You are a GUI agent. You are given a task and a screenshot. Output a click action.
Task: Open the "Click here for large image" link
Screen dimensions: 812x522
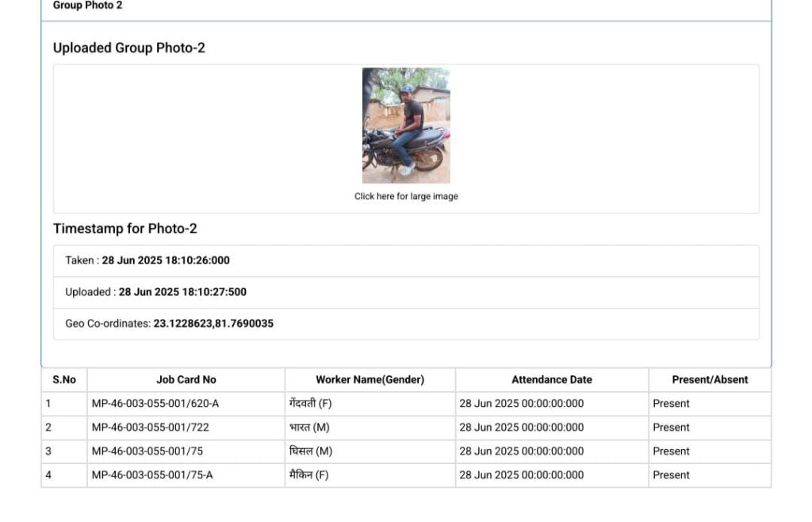406,197
